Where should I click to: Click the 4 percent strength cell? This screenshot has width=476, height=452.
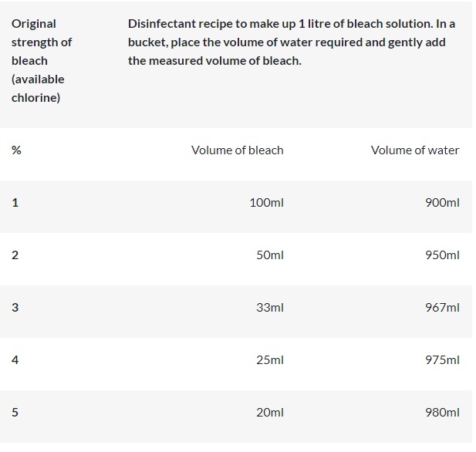tap(15, 360)
